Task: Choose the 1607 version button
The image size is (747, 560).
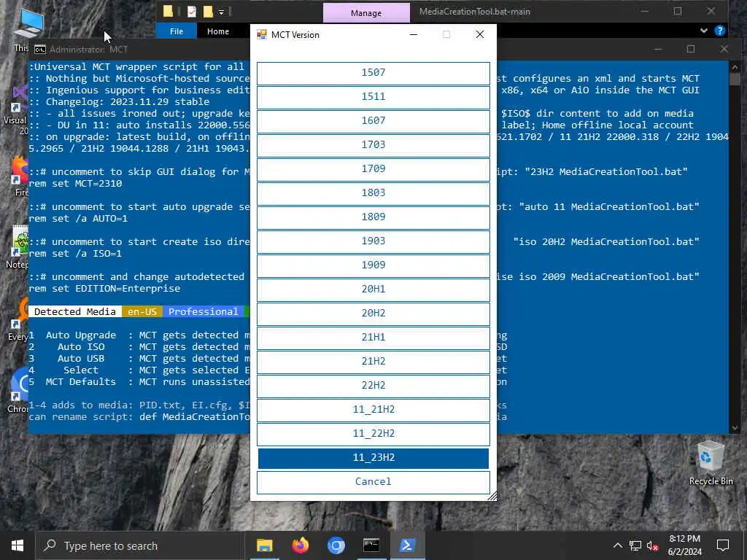Action: point(373,121)
